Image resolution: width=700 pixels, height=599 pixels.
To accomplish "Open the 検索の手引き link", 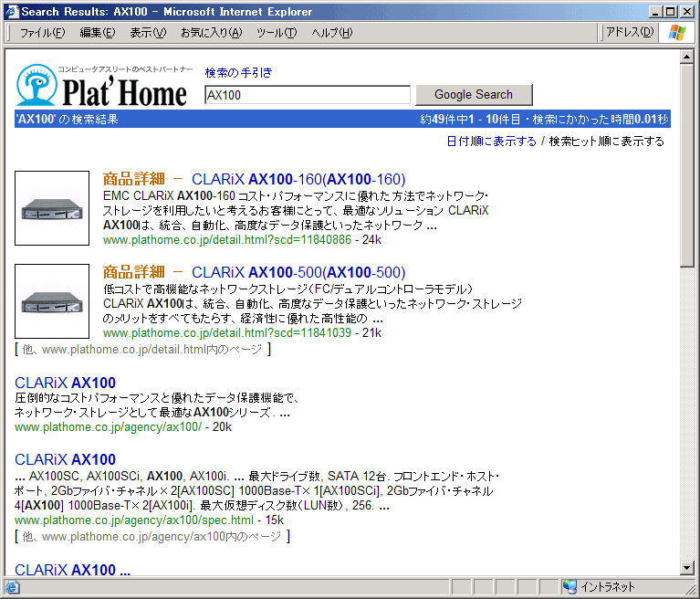I will coord(238,72).
